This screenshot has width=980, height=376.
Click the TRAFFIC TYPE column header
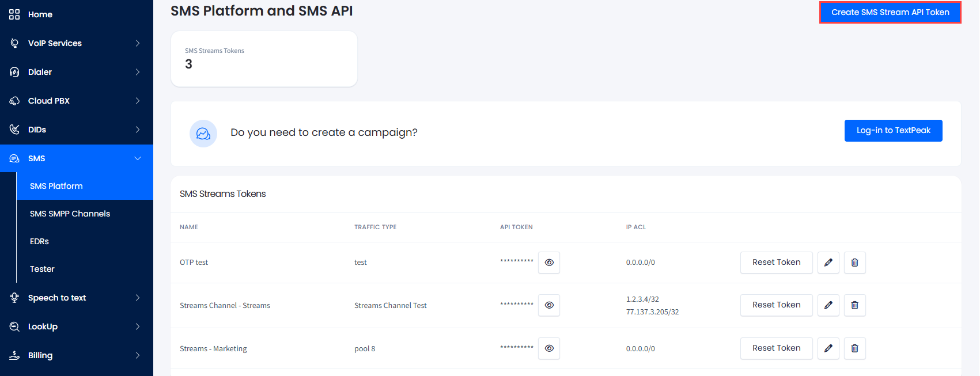(x=376, y=227)
